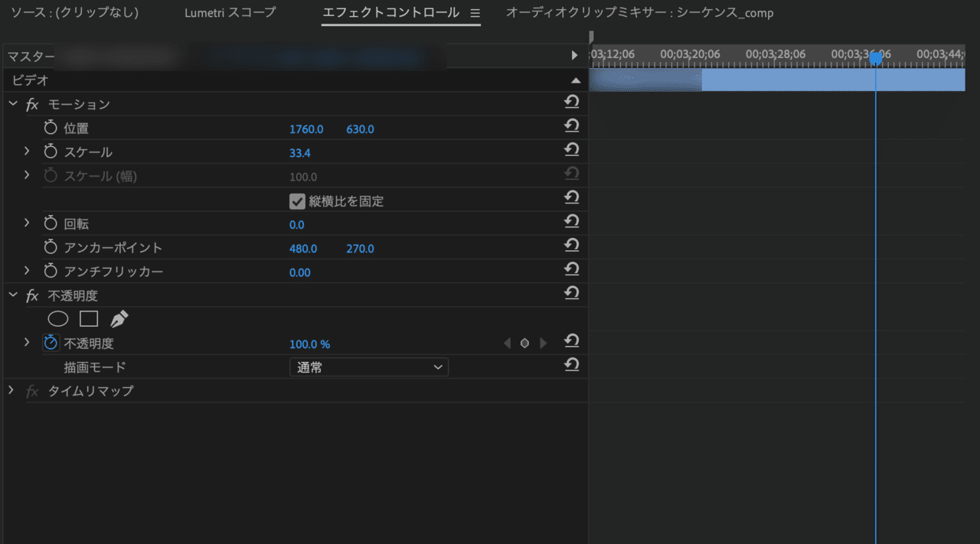Image resolution: width=980 pixels, height=544 pixels.
Task: Open the 描画モード dropdown
Action: pyautogui.click(x=368, y=366)
